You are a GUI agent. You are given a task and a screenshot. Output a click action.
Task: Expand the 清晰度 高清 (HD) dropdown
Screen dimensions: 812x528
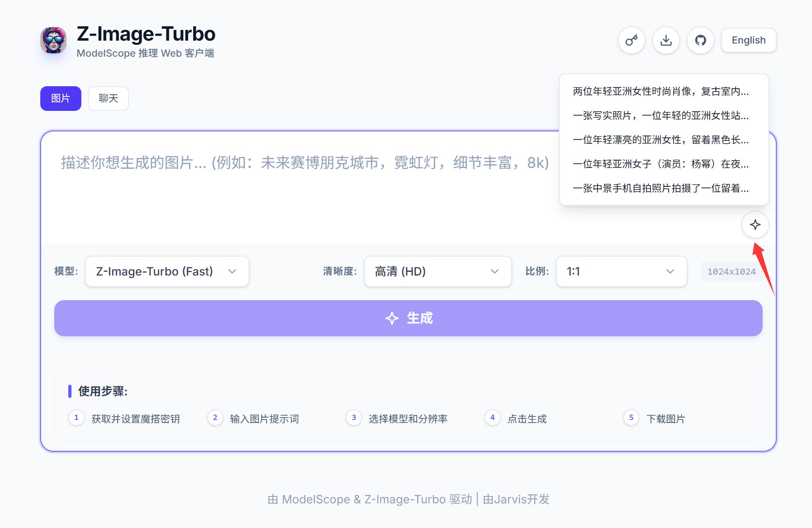pyautogui.click(x=438, y=271)
